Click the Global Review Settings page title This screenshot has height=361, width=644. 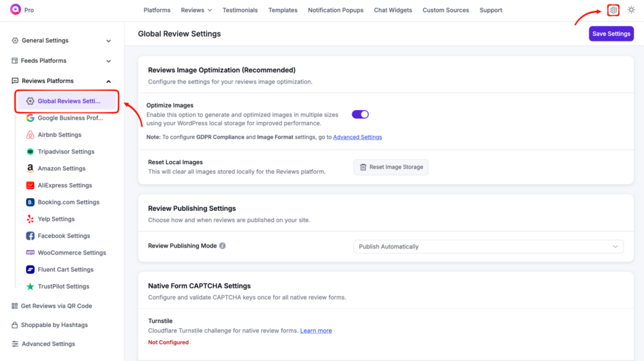(179, 34)
